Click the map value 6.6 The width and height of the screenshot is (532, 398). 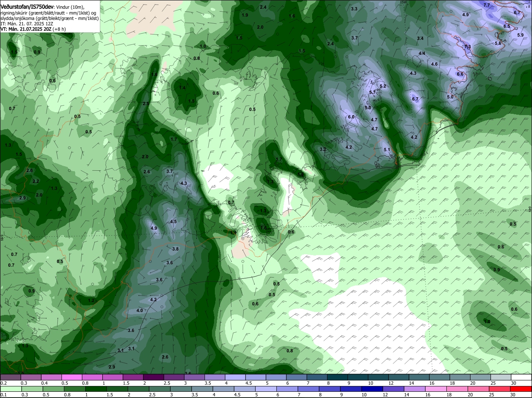(460, 74)
